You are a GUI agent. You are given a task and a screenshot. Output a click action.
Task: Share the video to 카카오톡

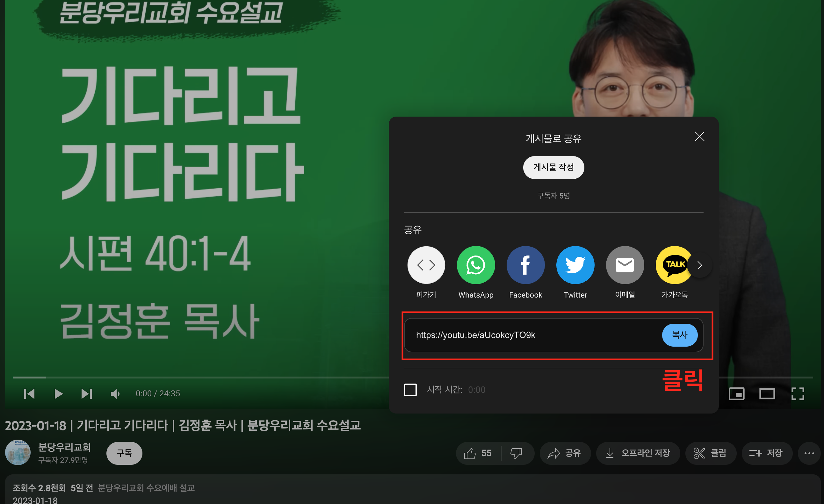tap(674, 264)
